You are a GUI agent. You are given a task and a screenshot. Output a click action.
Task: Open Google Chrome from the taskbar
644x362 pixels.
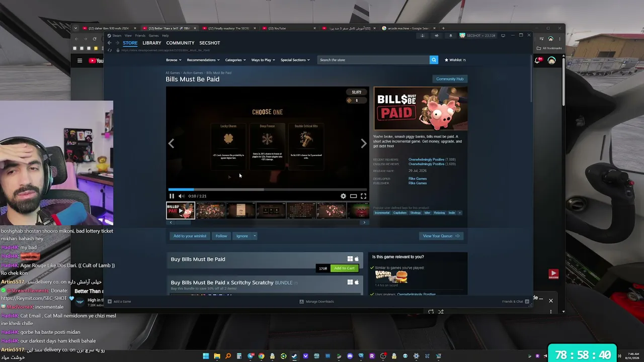pos(261,356)
